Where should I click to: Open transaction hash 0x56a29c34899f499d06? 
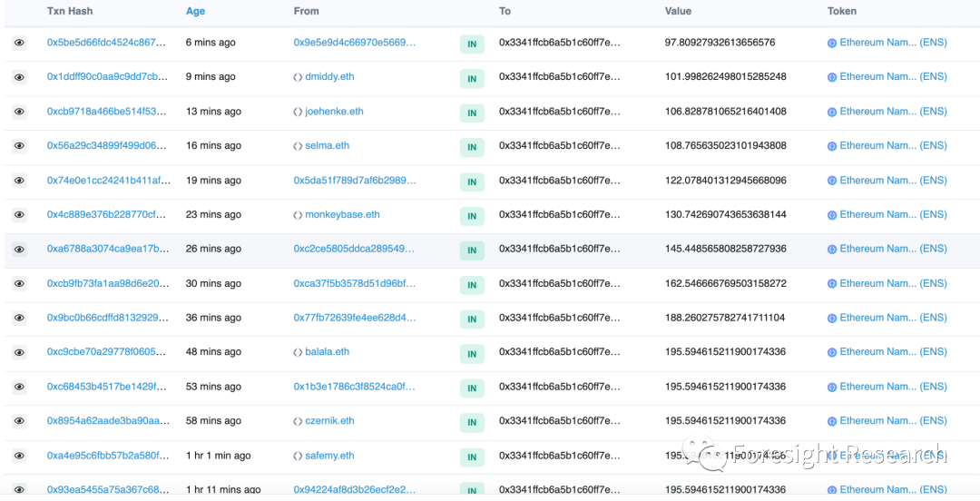pos(107,145)
